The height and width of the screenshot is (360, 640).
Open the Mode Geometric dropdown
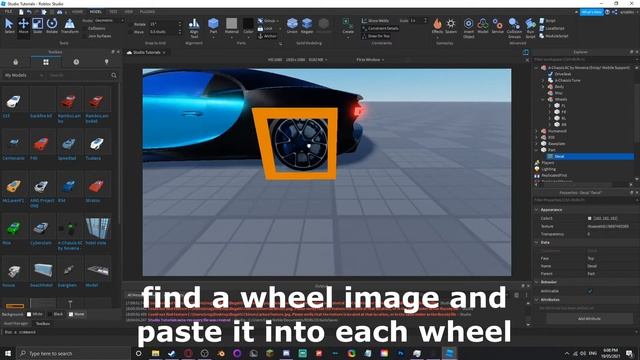[109, 20]
